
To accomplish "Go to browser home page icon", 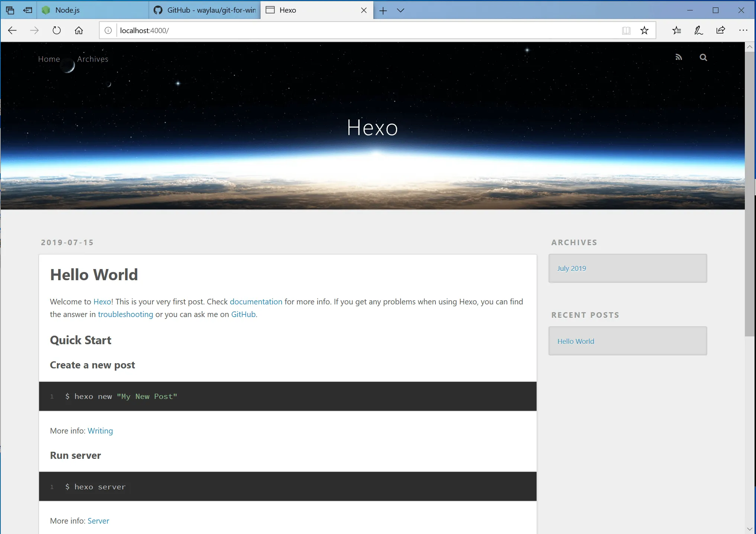I will click(79, 31).
